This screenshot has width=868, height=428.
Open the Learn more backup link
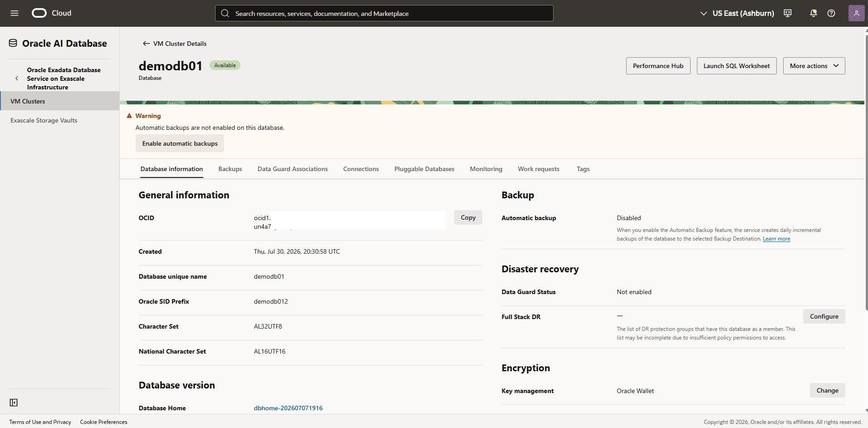click(776, 239)
